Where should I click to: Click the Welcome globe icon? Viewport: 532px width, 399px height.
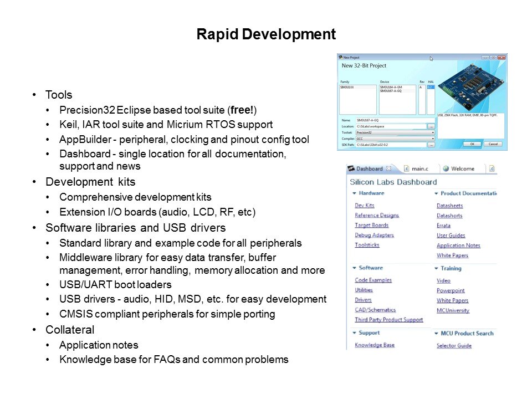pyautogui.click(x=446, y=168)
